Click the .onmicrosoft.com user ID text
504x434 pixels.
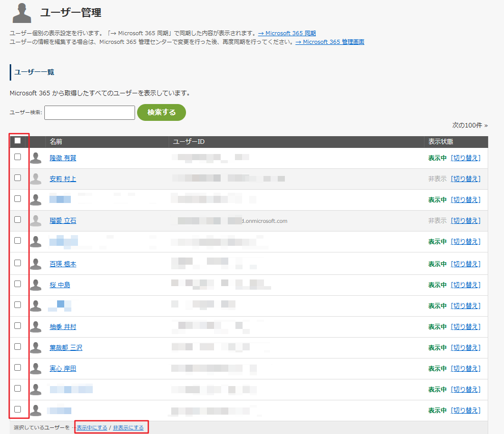pyautogui.click(x=265, y=221)
